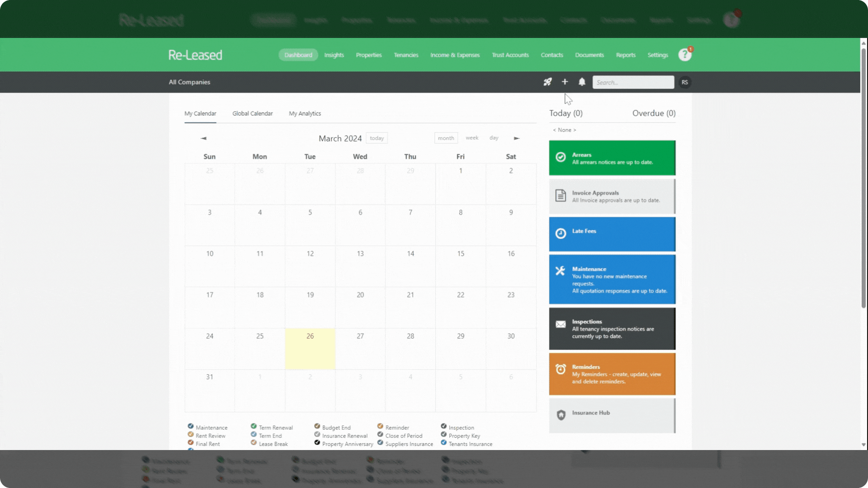868x488 pixels.
Task: Click the plus icon to add new item
Action: point(565,82)
